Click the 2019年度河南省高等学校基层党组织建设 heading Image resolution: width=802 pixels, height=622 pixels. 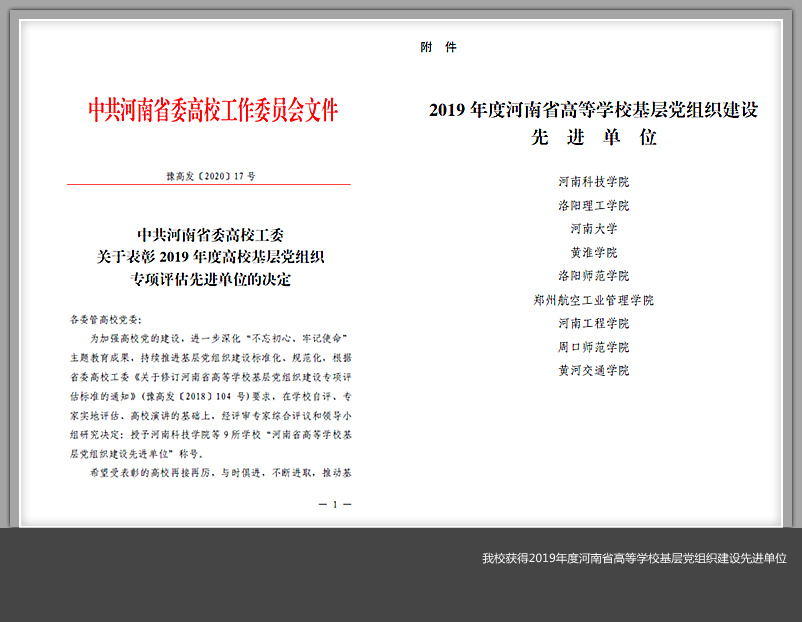(593, 110)
